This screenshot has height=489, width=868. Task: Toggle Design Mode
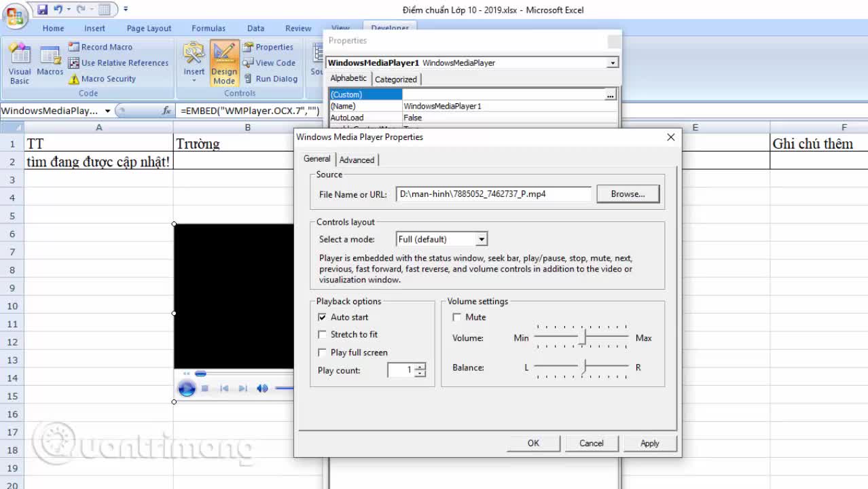tap(223, 62)
